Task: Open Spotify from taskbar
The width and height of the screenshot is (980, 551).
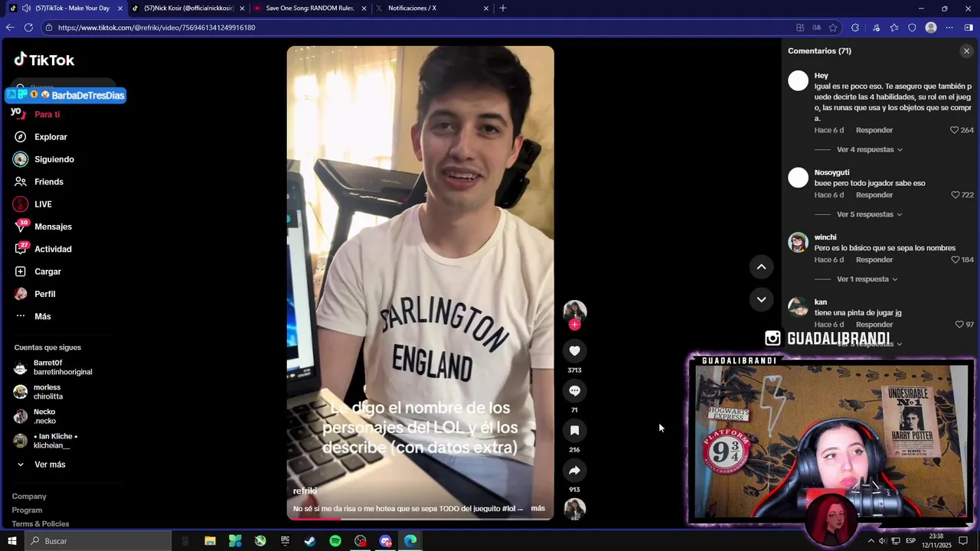Action: tap(335, 541)
